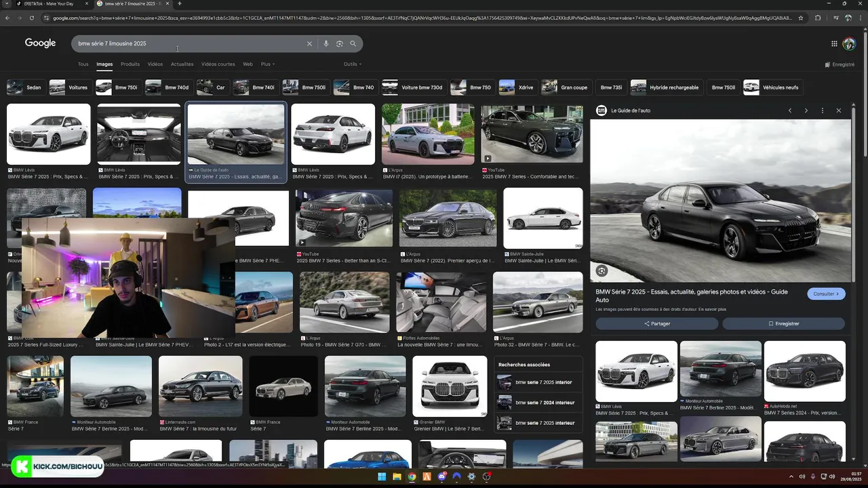The height and width of the screenshot is (488, 868).
Task: Open the Enregistré saved items link
Action: pos(840,64)
